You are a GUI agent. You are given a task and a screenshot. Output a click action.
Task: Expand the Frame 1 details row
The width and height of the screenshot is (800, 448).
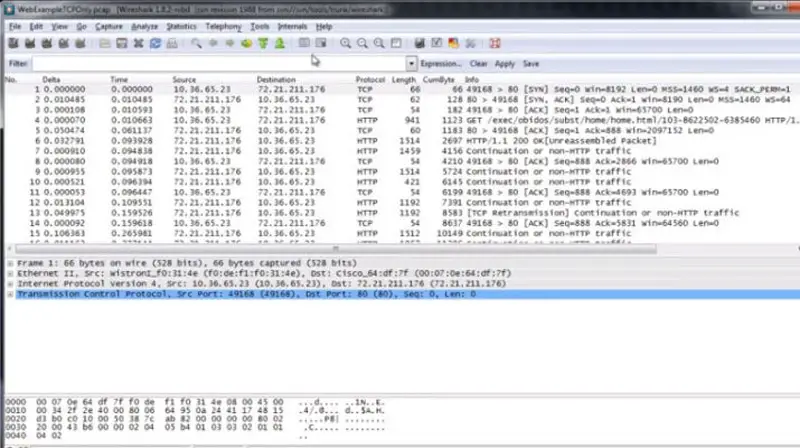[10, 263]
